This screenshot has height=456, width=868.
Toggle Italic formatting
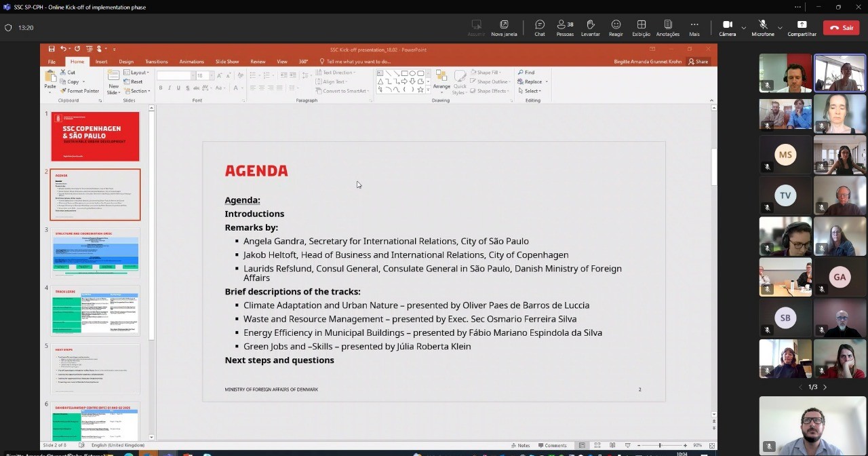[170, 88]
